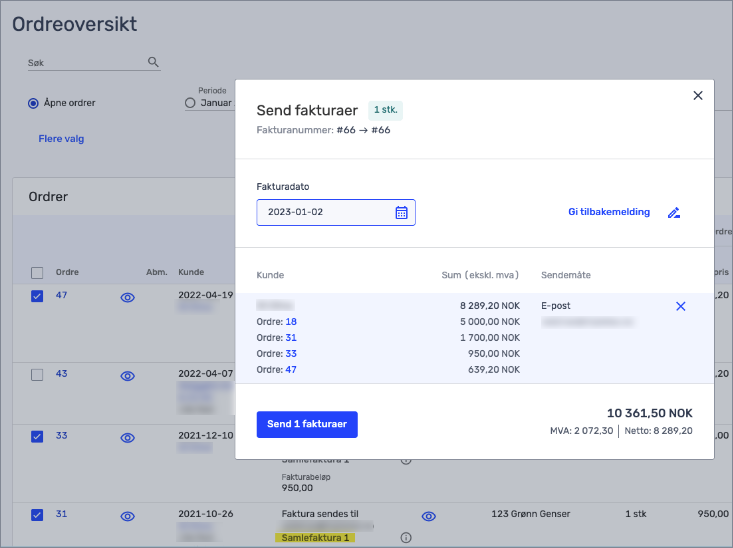733x548 pixels.
Task: View order 31 with eye icon
Action: (128, 516)
